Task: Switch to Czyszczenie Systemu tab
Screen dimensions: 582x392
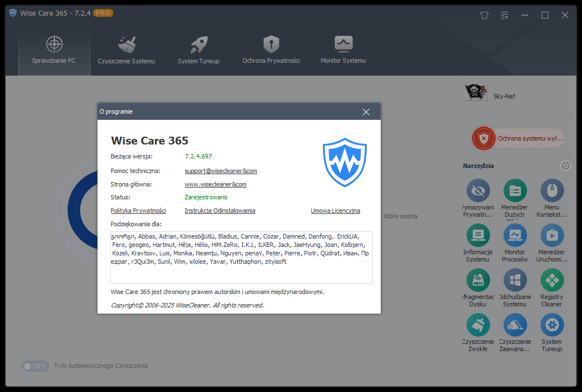Action: click(x=127, y=50)
